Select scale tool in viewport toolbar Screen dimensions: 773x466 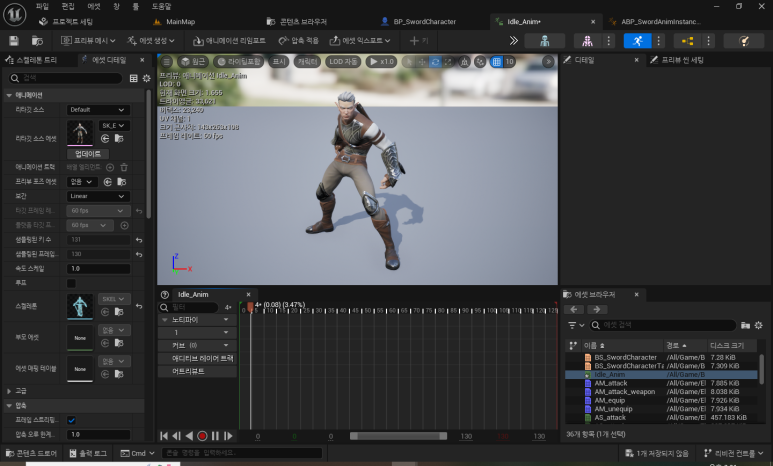pyautogui.click(x=448, y=62)
